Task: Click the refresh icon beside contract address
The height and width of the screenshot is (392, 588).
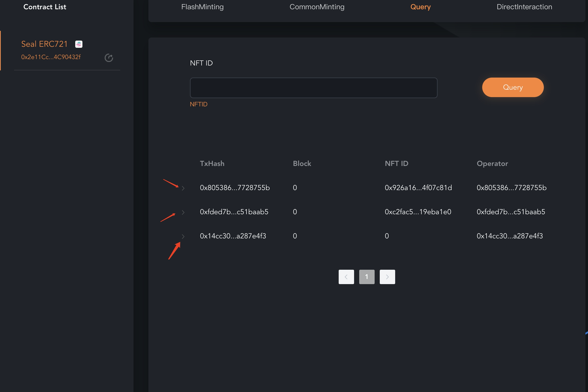Action: [109, 58]
